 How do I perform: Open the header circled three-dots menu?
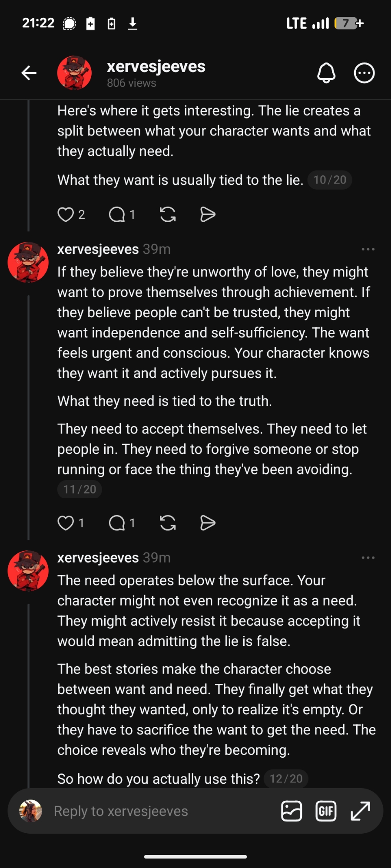pos(364,73)
